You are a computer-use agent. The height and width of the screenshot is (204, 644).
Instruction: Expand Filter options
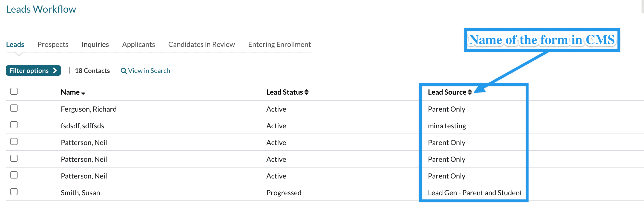(x=33, y=70)
